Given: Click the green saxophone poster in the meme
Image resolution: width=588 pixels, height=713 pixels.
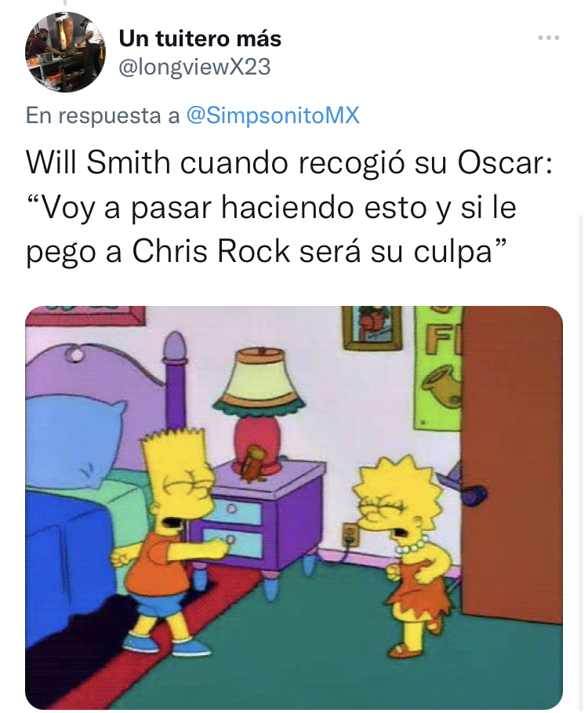Looking at the screenshot, I should [437, 367].
